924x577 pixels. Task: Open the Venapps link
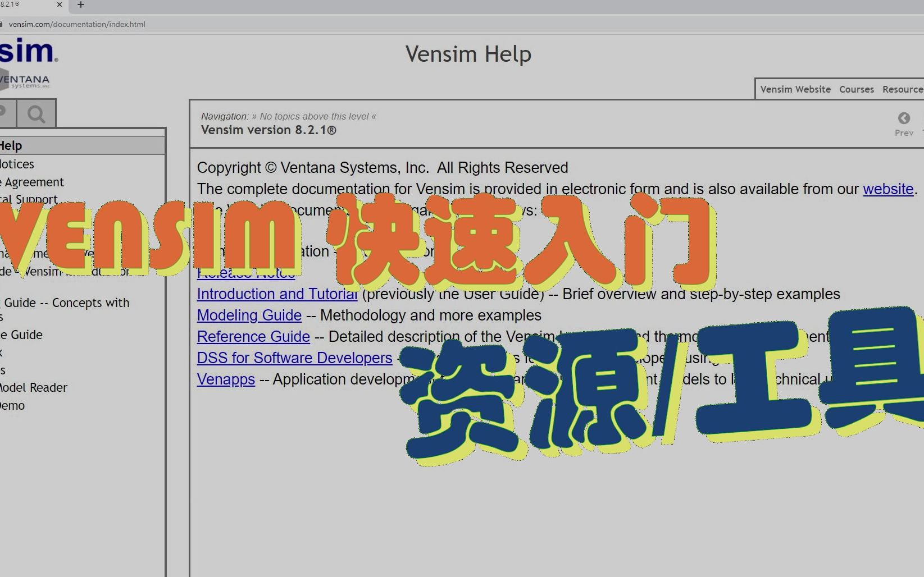[x=226, y=379]
